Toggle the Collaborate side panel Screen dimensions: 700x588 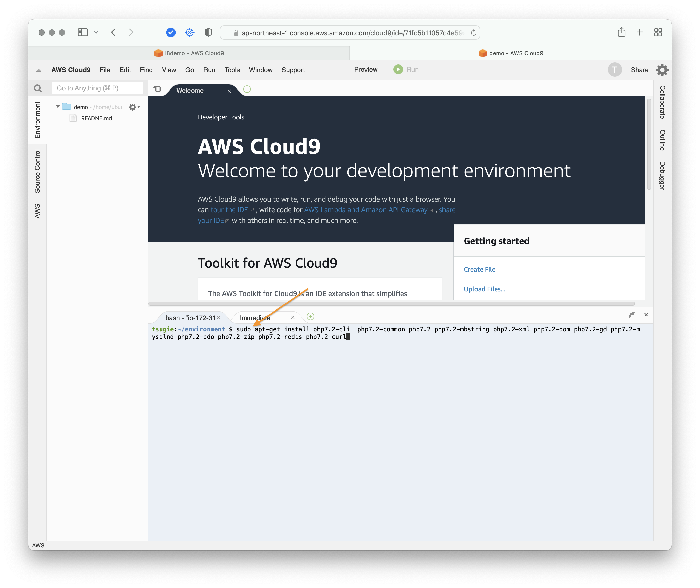pos(662,102)
